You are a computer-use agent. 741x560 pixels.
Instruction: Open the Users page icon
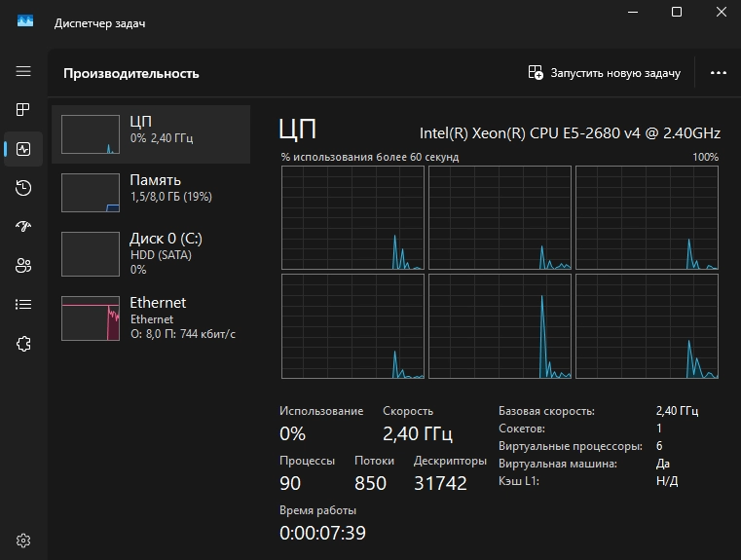[23, 265]
